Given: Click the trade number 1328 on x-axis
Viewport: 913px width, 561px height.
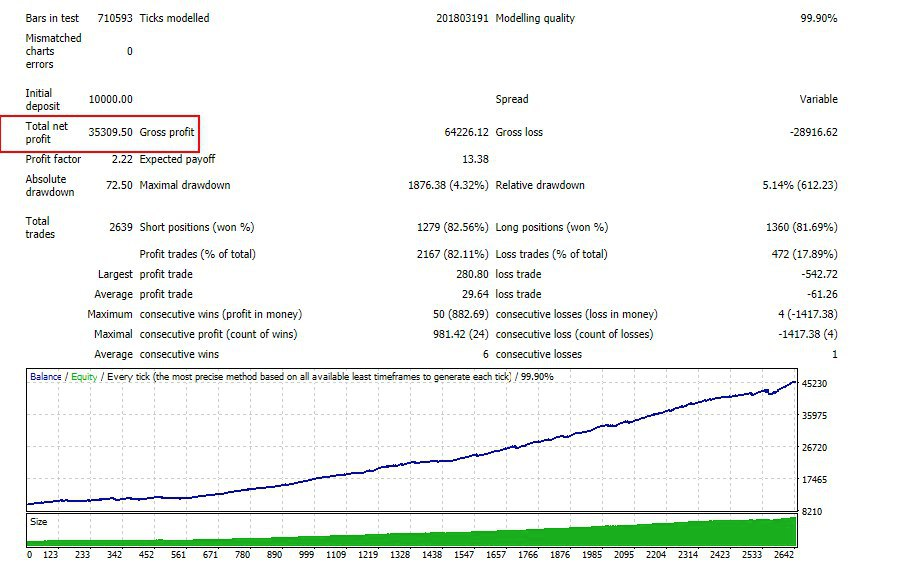Looking at the screenshot, I should click(x=400, y=555).
